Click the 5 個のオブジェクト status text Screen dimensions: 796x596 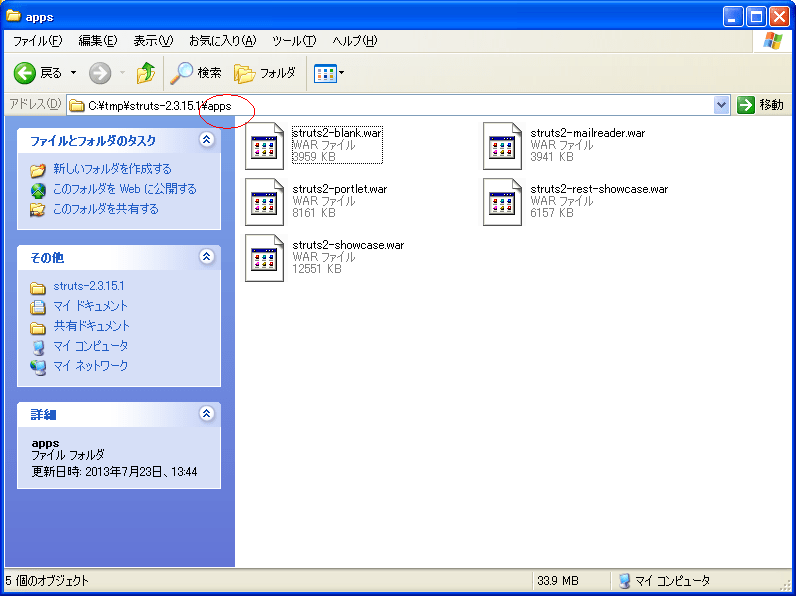click(47, 581)
